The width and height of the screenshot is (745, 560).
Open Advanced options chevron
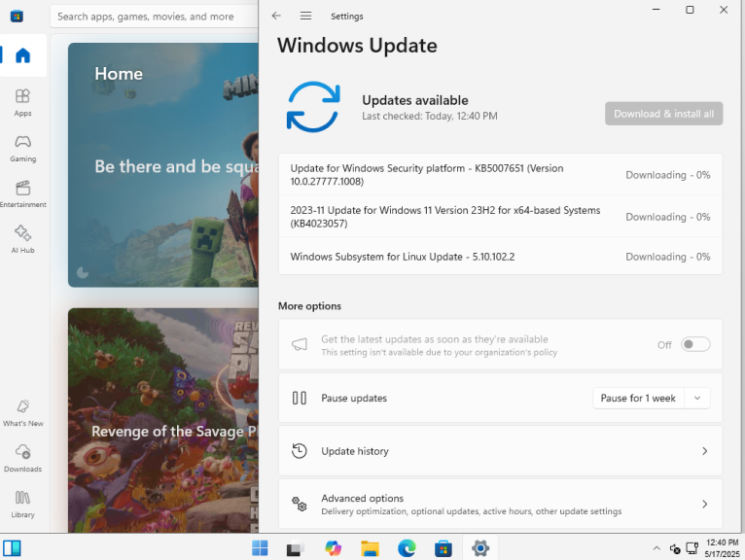(x=704, y=504)
